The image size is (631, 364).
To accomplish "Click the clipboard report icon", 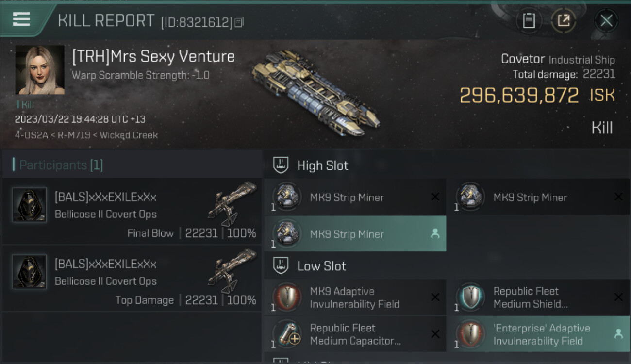I will (529, 20).
